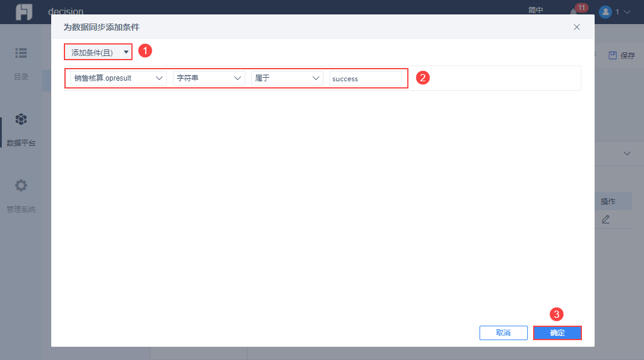Click the 操作 column header
Screen dimensions: 644x360
point(608,202)
